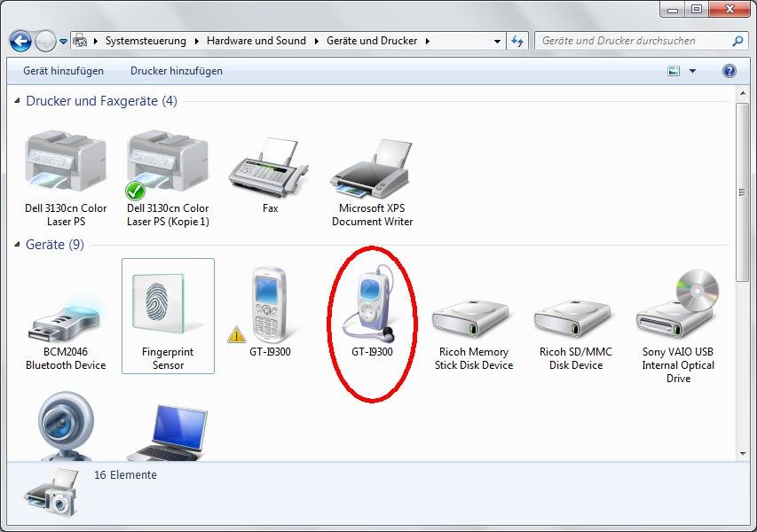The image size is (757, 532).
Task: Select the laptop computer device icon
Action: [x=168, y=433]
